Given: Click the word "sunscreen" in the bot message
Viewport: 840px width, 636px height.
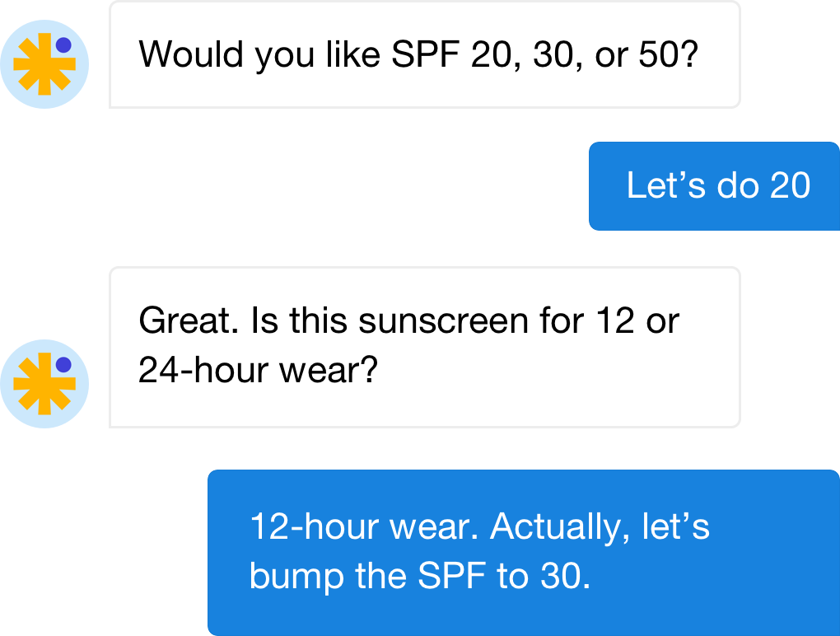Looking at the screenshot, I should [x=444, y=320].
